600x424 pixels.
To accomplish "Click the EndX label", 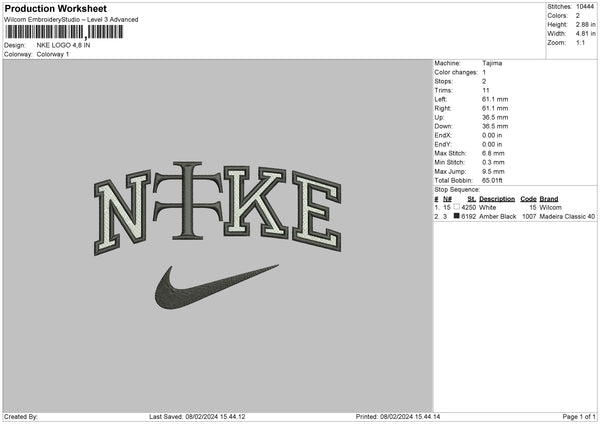I will [x=443, y=135].
